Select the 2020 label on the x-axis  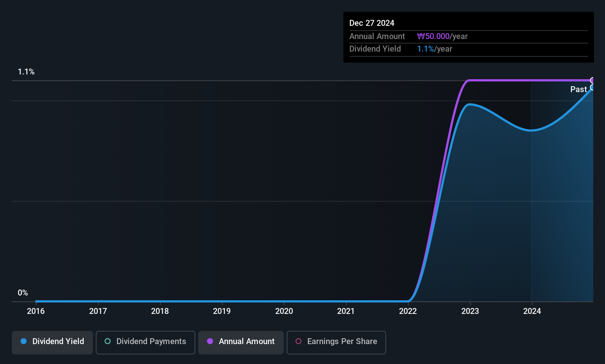(284, 311)
